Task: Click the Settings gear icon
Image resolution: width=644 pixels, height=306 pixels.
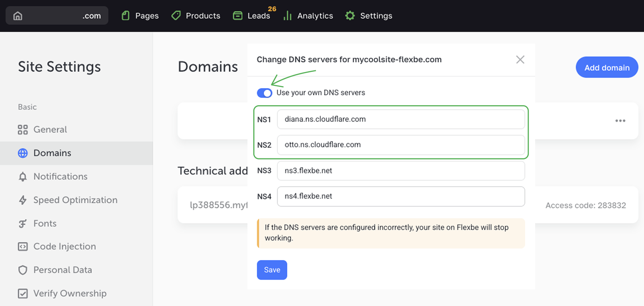Action: point(350,16)
